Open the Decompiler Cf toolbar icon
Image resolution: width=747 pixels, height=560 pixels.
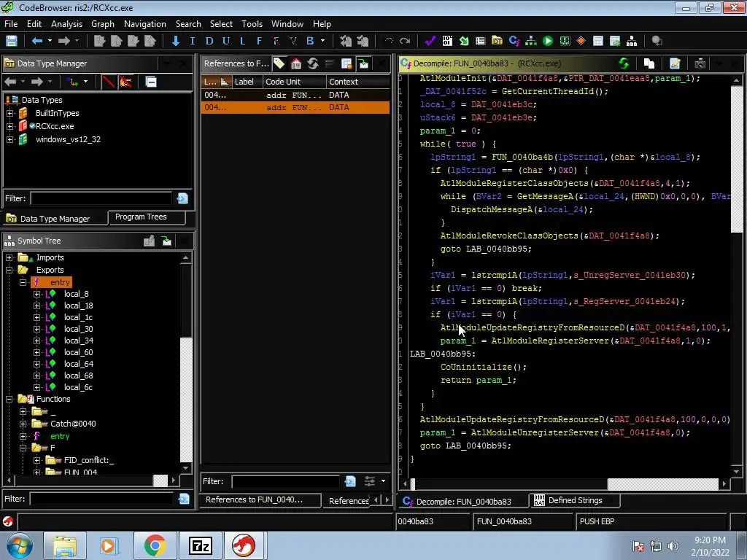(x=514, y=41)
